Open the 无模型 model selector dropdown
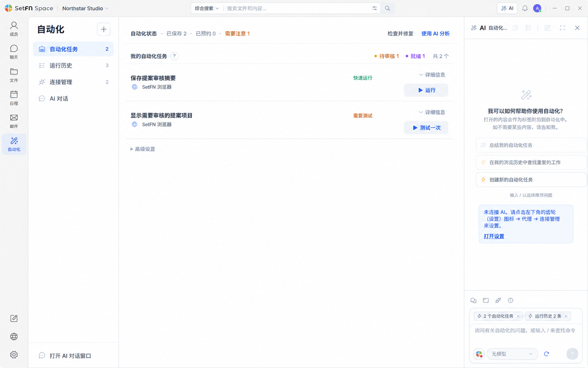Screen dimensions: 588x368 tap(512, 354)
